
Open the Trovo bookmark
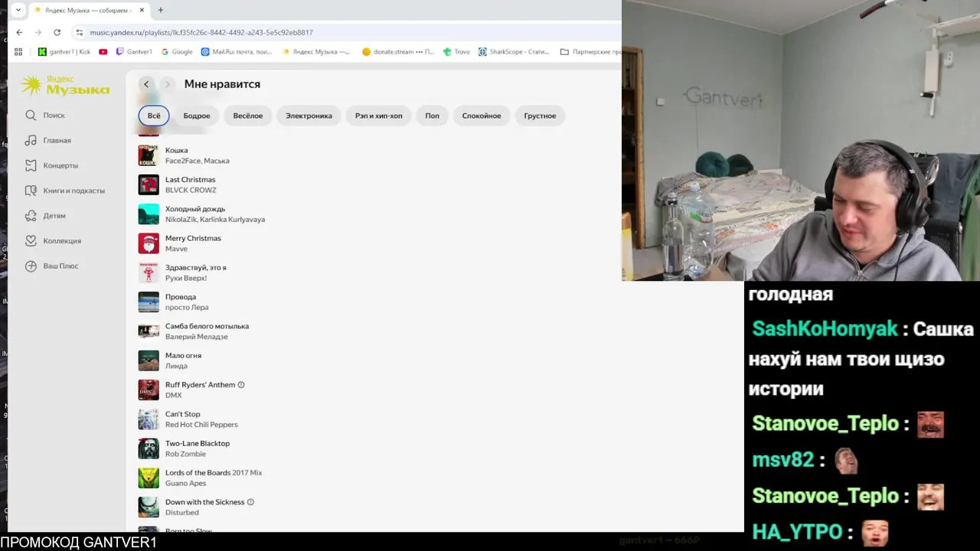tap(456, 52)
